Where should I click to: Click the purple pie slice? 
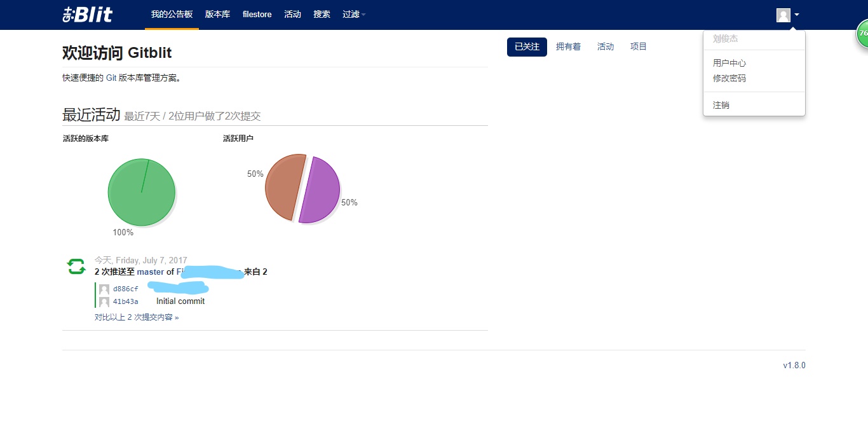tap(320, 190)
